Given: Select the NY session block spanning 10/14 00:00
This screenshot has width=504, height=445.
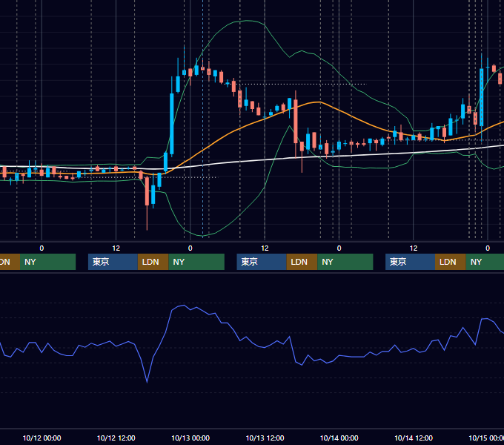Looking at the screenshot, I should (x=345, y=262).
